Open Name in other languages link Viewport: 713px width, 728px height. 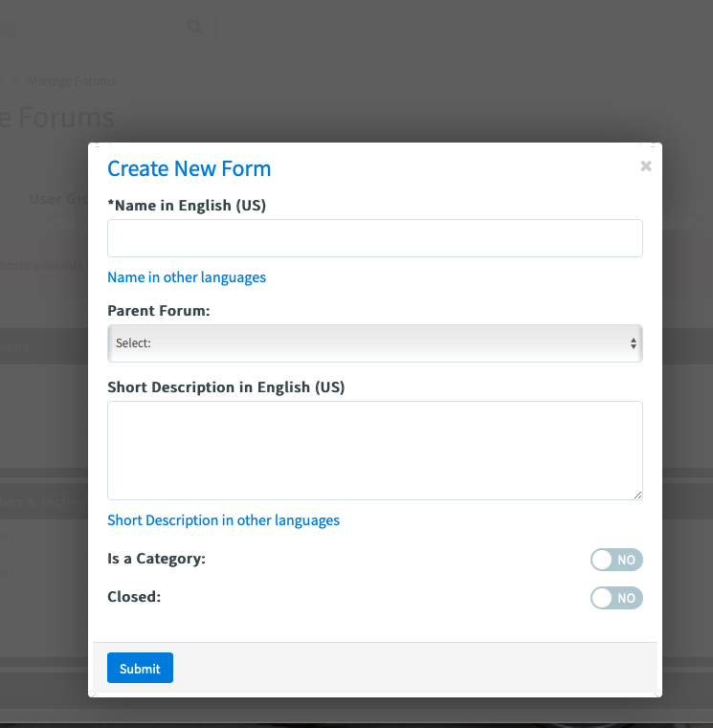(x=187, y=277)
